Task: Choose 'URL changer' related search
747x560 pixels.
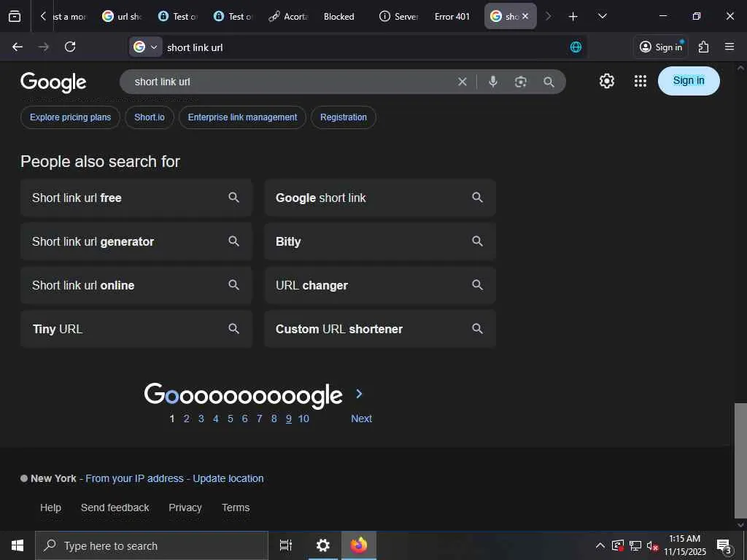Action: pos(379,285)
